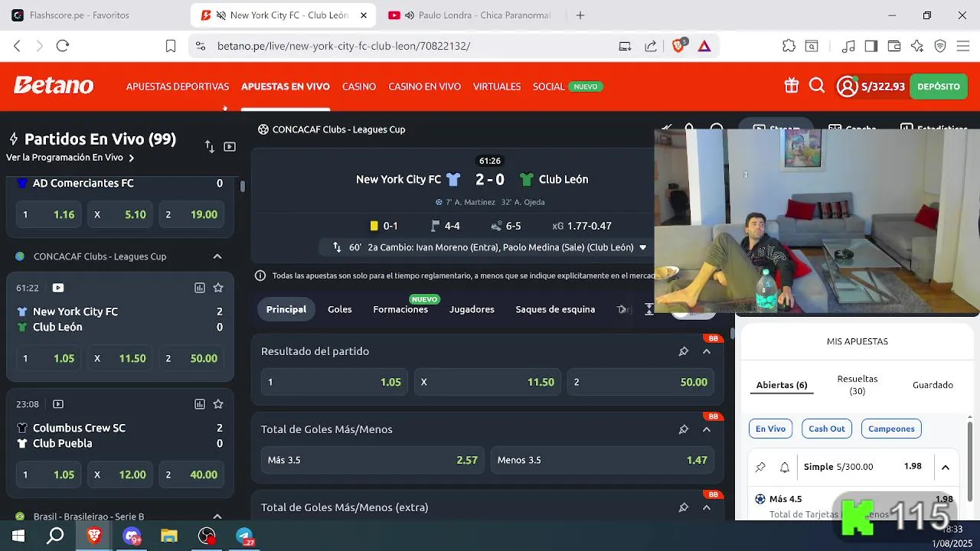Favorite the Columbus Crew SC match star

pos(218,404)
